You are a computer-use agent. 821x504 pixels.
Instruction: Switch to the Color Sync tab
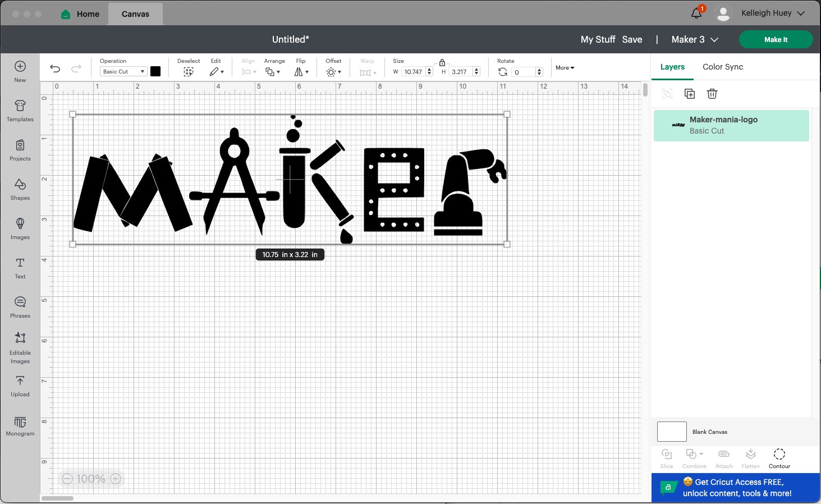(723, 67)
